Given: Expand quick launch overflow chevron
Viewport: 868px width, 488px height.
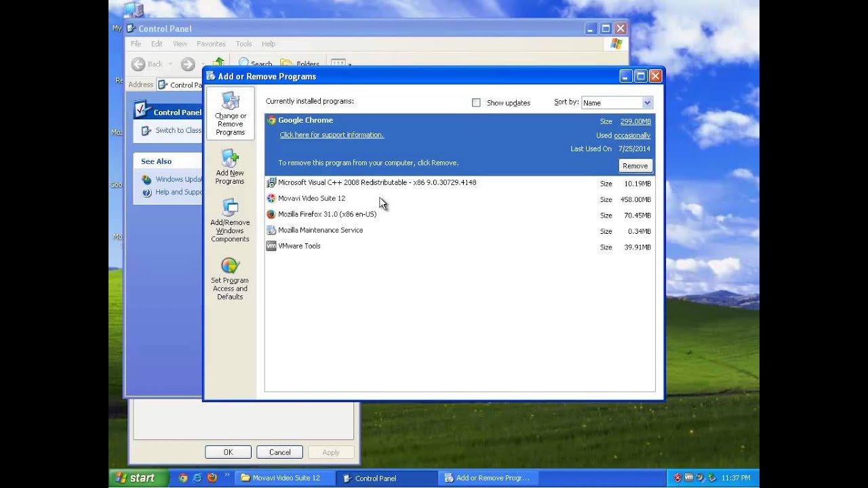Looking at the screenshot, I should coord(227,476).
